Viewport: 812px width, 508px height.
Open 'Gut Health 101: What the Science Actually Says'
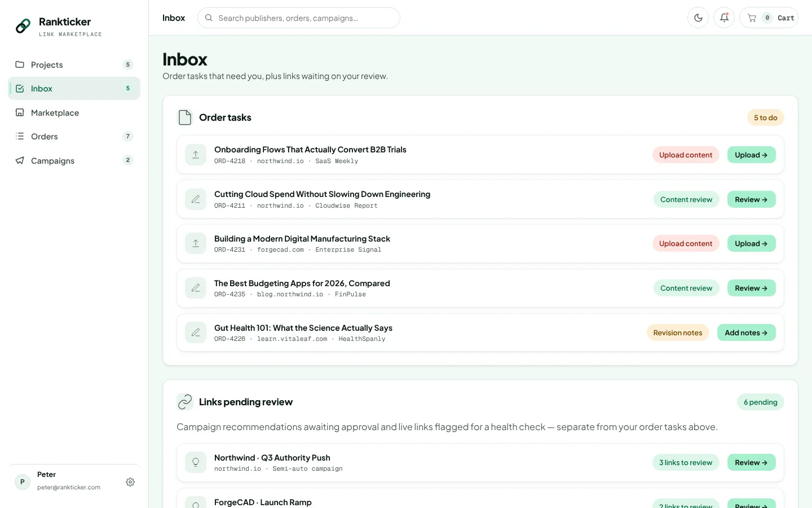pyautogui.click(x=303, y=328)
